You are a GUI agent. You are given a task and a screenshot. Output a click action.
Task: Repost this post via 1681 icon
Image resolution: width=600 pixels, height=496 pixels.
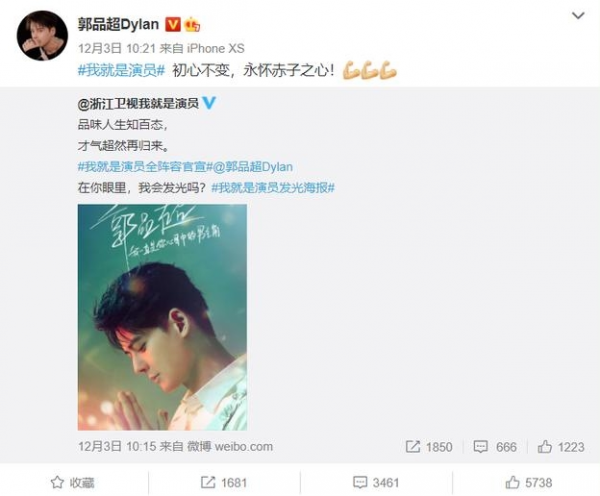point(223,483)
